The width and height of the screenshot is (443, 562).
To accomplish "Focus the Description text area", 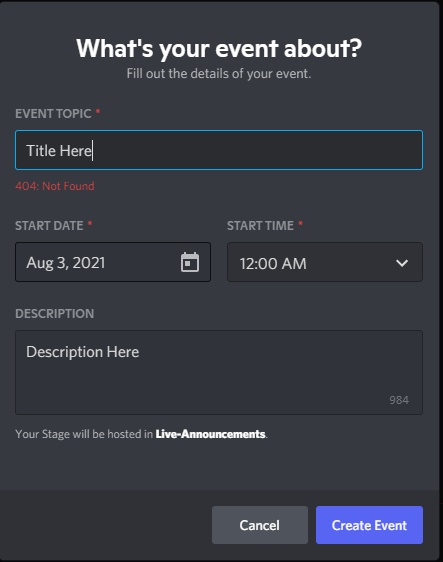I will tap(219, 372).
